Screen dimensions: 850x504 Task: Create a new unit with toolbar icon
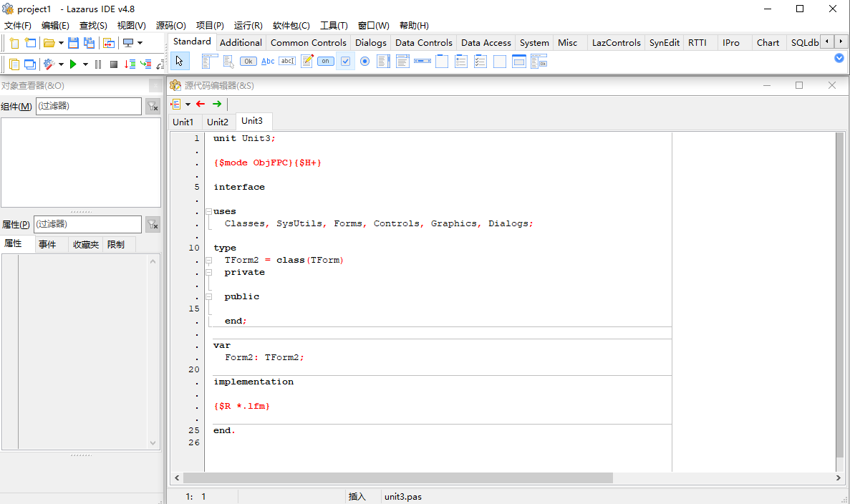pos(14,44)
